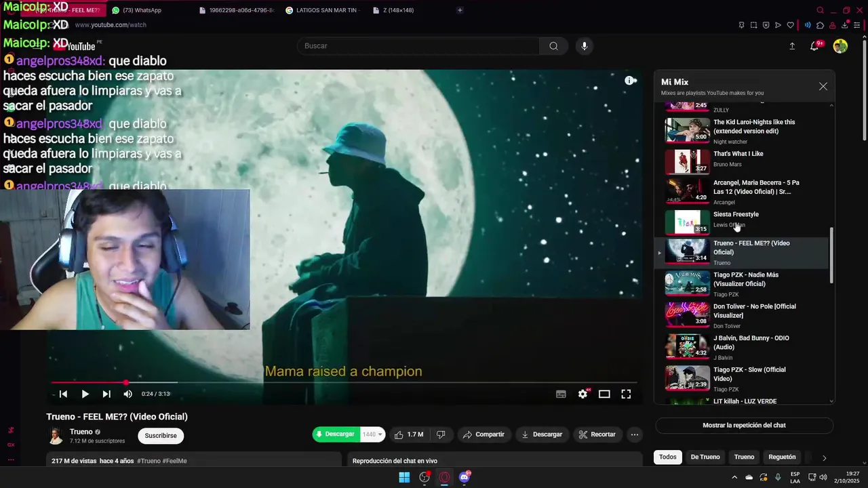This screenshot has width=868, height=488.
Task: Play Arcangel 5 Pa Las 12 entry
Action: coord(741,191)
